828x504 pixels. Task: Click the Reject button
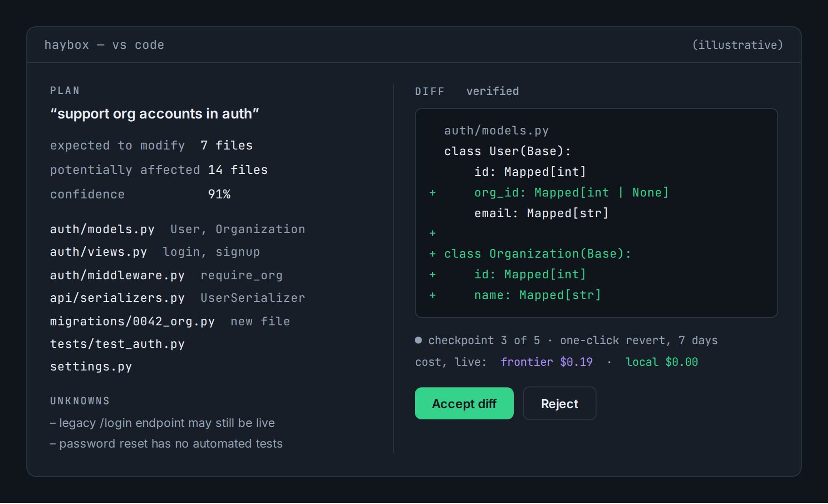coord(559,403)
